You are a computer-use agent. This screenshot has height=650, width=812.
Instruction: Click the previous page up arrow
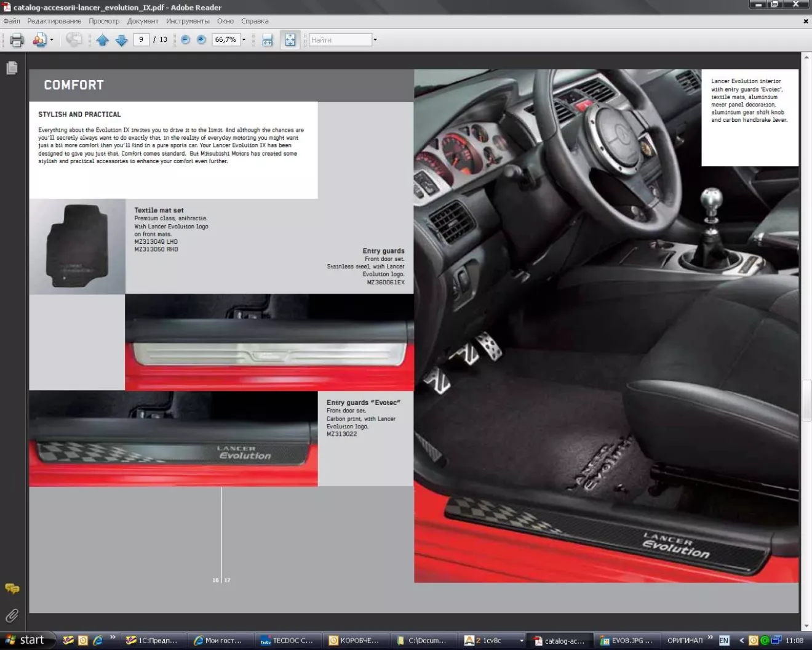[103, 40]
